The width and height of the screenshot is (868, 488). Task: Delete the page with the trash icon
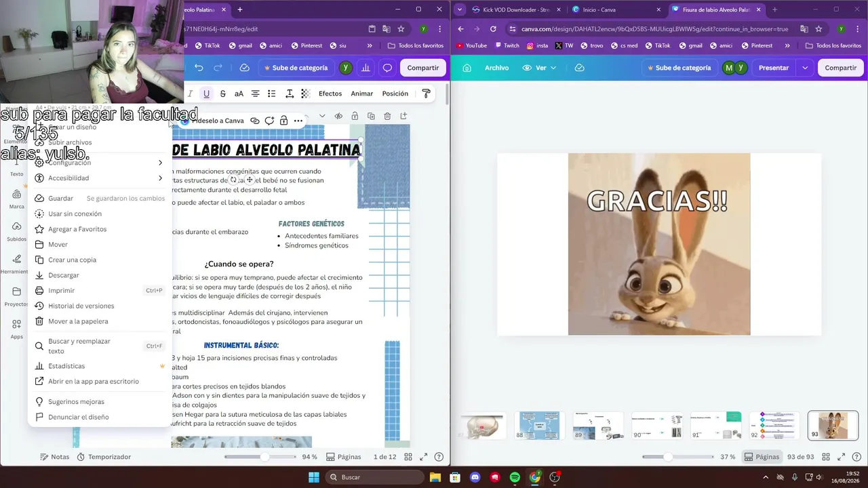pyautogui.click(x=387, y=116)
